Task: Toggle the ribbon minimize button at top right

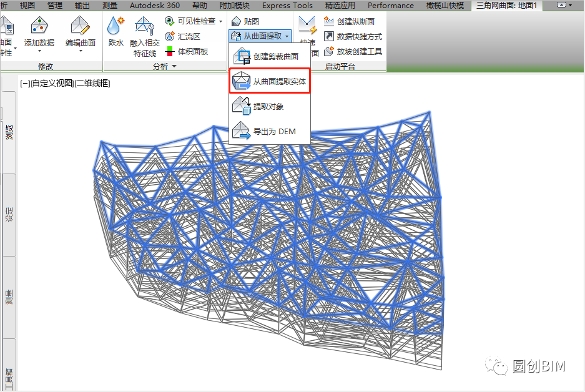Action: 561,5
